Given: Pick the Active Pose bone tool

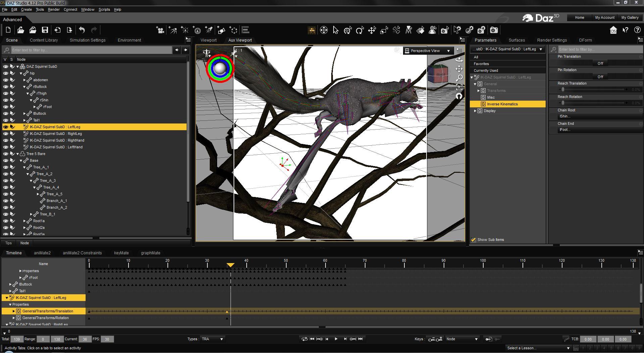Looking at the screenshot, I should 396,30.
